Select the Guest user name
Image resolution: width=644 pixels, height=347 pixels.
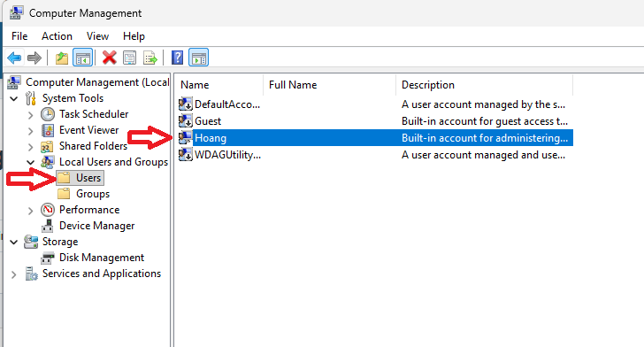click(x=208, y=121)
